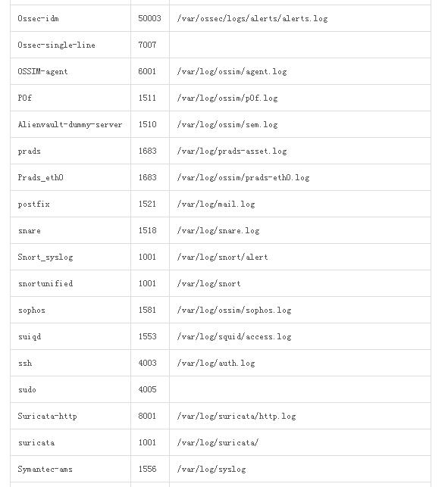The width and height of the screenshot is (448, 487).
Task: Click plugin ID 7007 for Ossec-single-line
Action: (x=147, y=45)
